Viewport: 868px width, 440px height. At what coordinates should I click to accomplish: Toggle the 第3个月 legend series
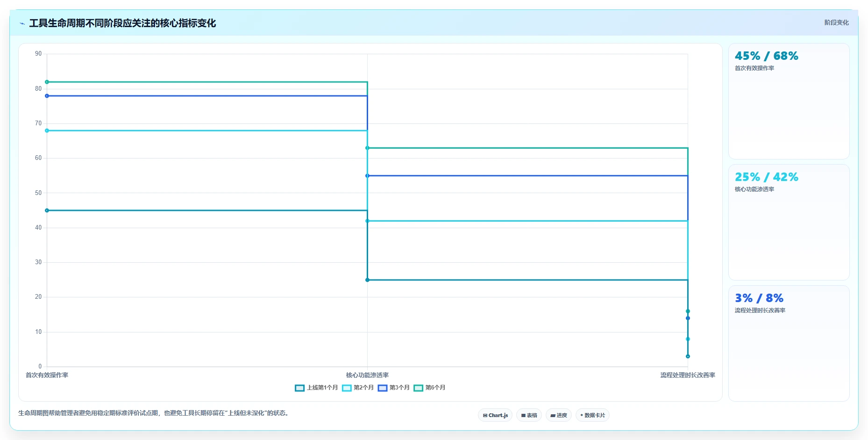coord(394,388)
